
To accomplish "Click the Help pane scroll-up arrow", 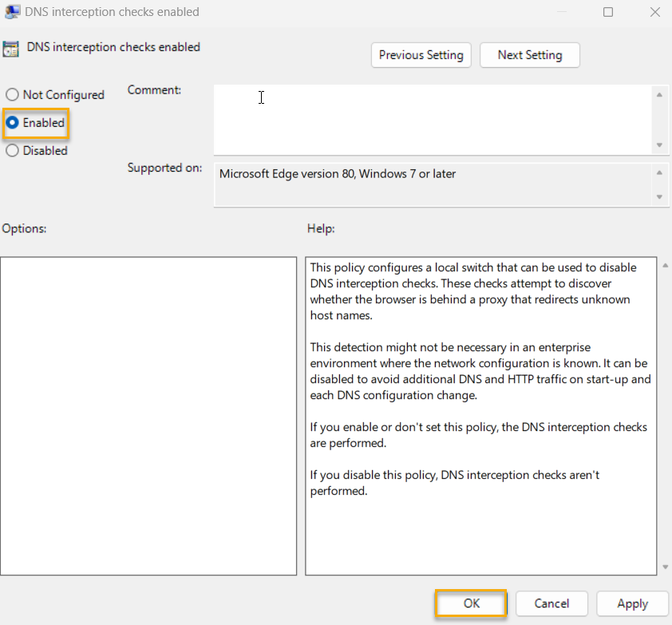I will tap(664, 263).
